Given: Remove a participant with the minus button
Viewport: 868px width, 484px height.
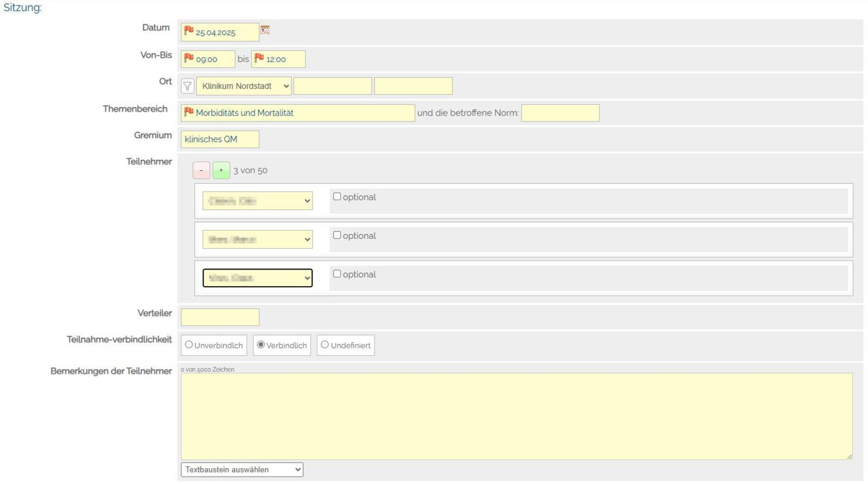Looking at the screenshot, I should click(x=201, y=170).
